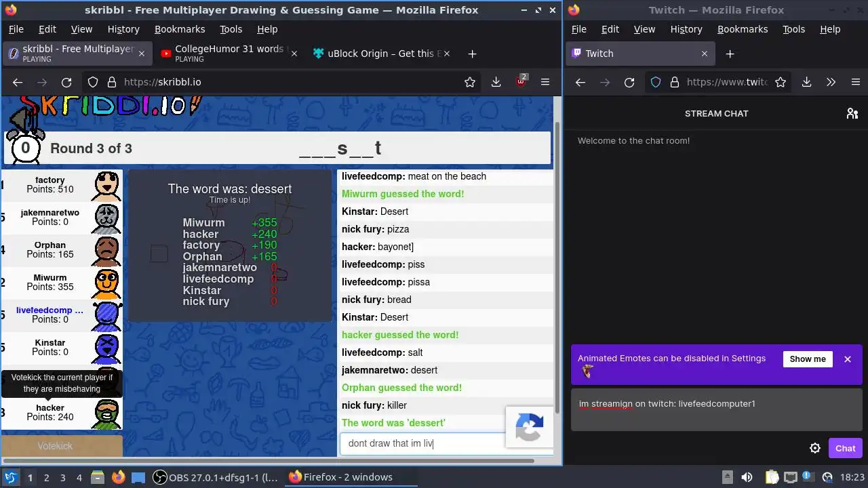Image resolution: width=868 pixels, height=488 pixels.
Task: Open File menu in skribbl Firefox window
Action: pos(16,29)
